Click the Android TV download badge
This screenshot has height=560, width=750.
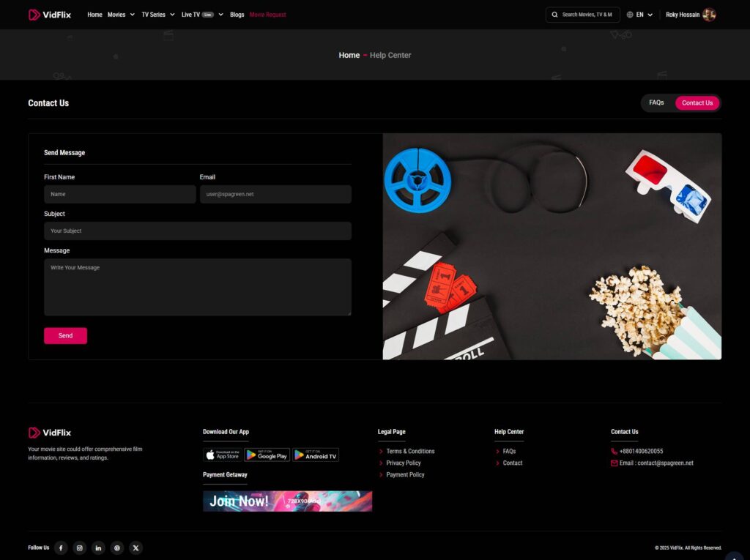pos(316,455)
